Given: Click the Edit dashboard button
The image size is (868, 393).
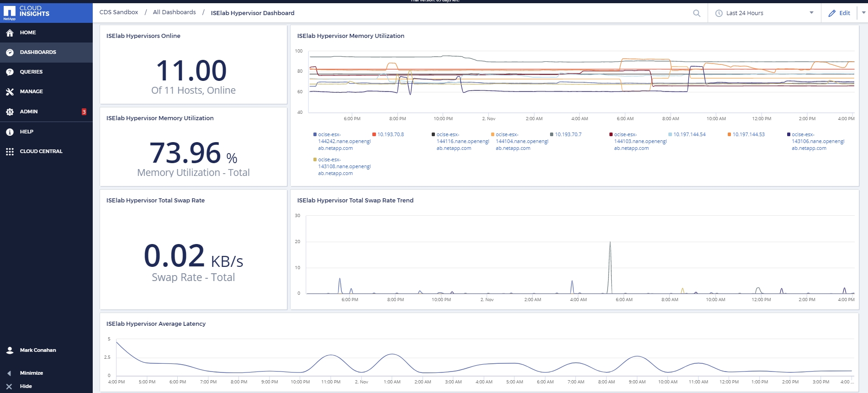Looking at the screenshot, I should [x=840, y=13].
